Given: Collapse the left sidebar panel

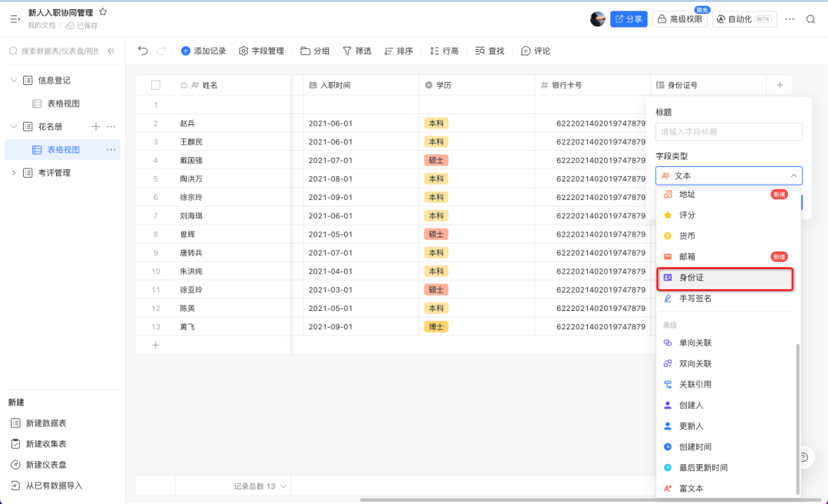Looking at the screenshot, I should pyautogui.click(x=110, y=51).
